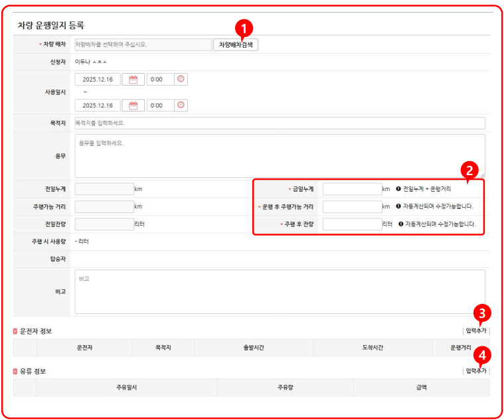The height and width of the screenshot is (420, 504).
Task: Select the 금일누계 km input field
Action: click(x=352, y=189)
